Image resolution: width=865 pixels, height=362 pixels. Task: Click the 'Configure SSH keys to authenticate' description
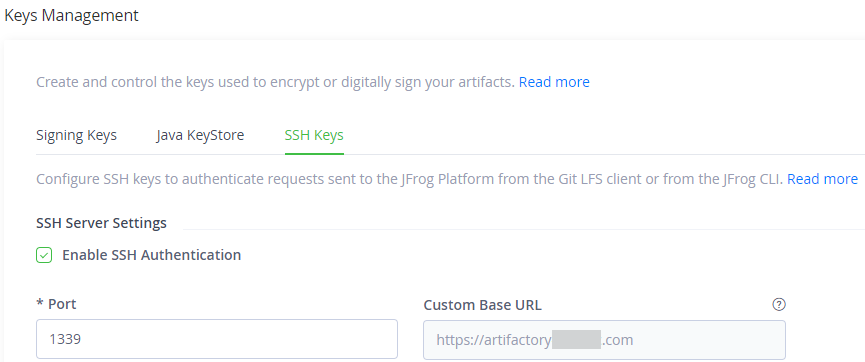(409, 179)
